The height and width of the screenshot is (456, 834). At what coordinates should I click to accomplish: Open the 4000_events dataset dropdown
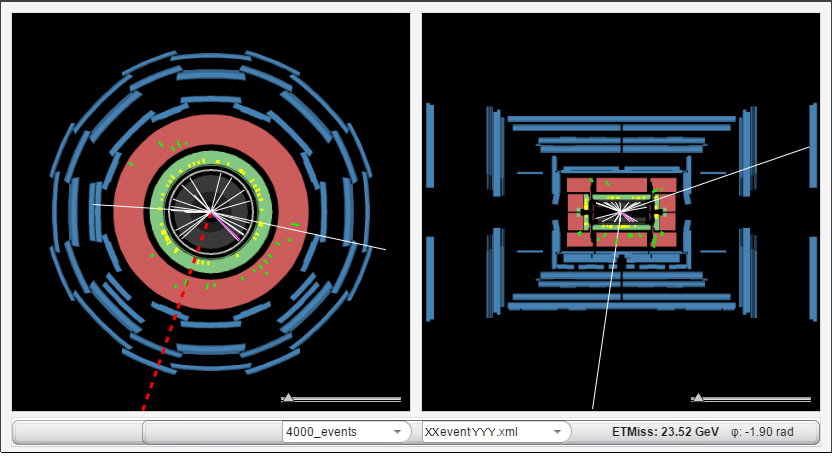click(x=346, y=432)
